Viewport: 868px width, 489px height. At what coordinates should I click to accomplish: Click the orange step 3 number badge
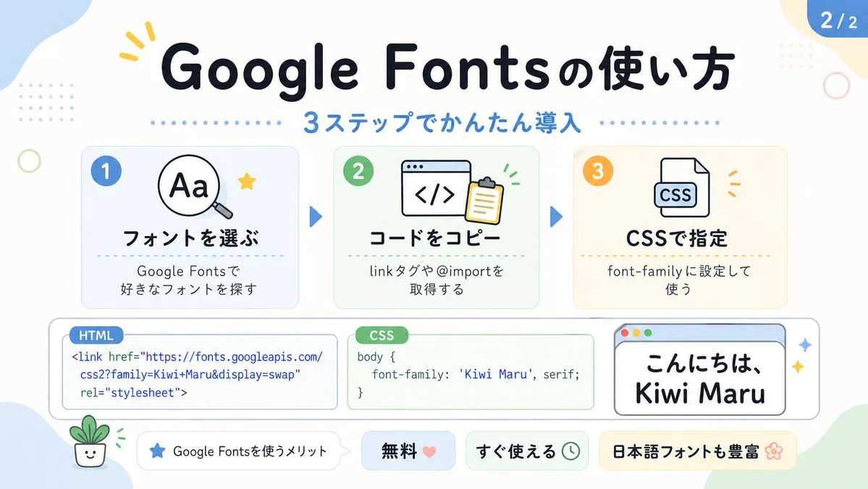tap(598, 170)
